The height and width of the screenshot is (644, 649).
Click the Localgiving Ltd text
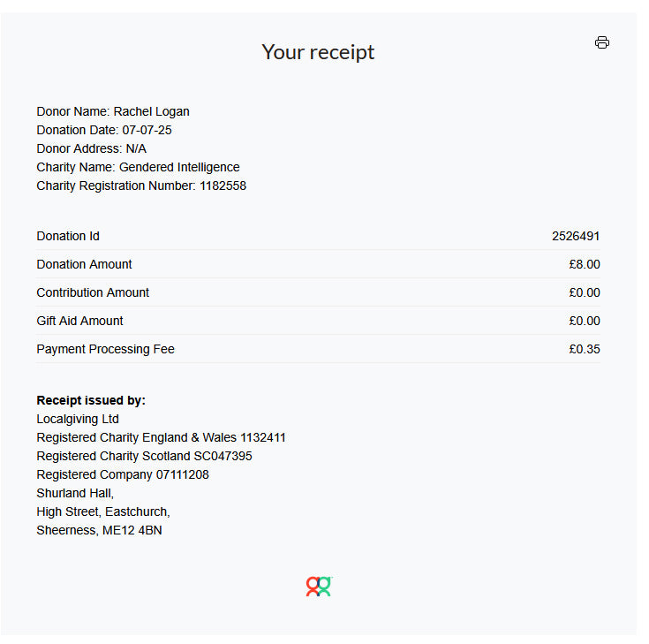[78, 419]
